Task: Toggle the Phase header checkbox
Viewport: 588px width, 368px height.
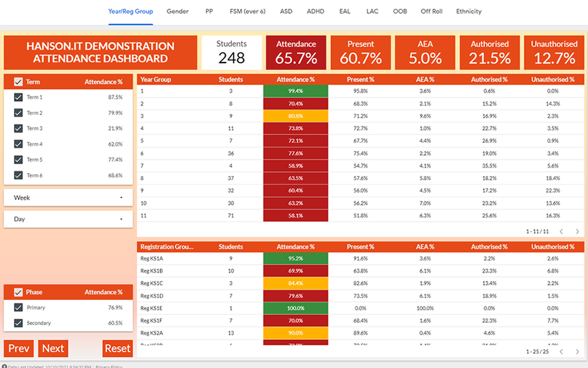Action: tap(18, 292)
